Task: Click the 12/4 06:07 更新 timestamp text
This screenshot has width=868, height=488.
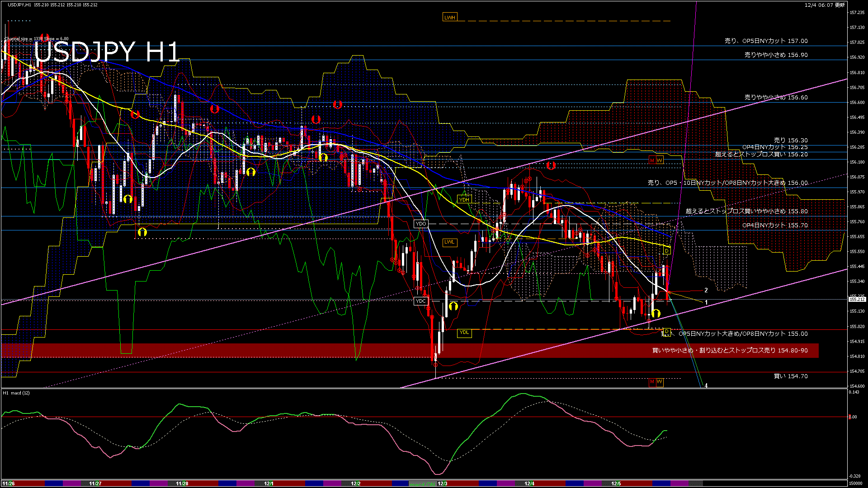Action: [x=825, y=5]
